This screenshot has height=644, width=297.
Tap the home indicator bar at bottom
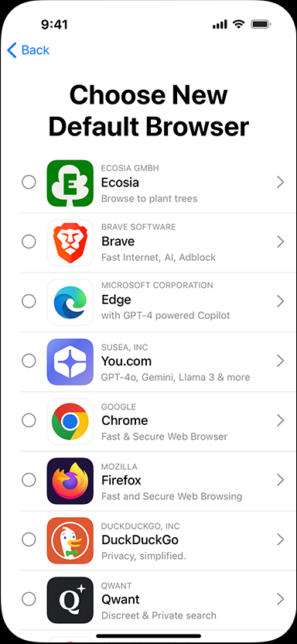(148, 636)
